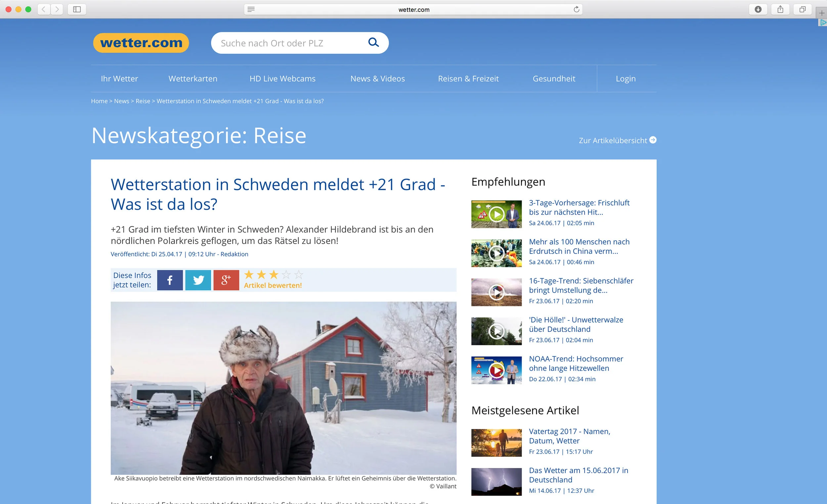Viewport: 827px width, 504px height.
Task: Open the News & Videos menu
Action: pyautogui.click(x=377, y=78)
